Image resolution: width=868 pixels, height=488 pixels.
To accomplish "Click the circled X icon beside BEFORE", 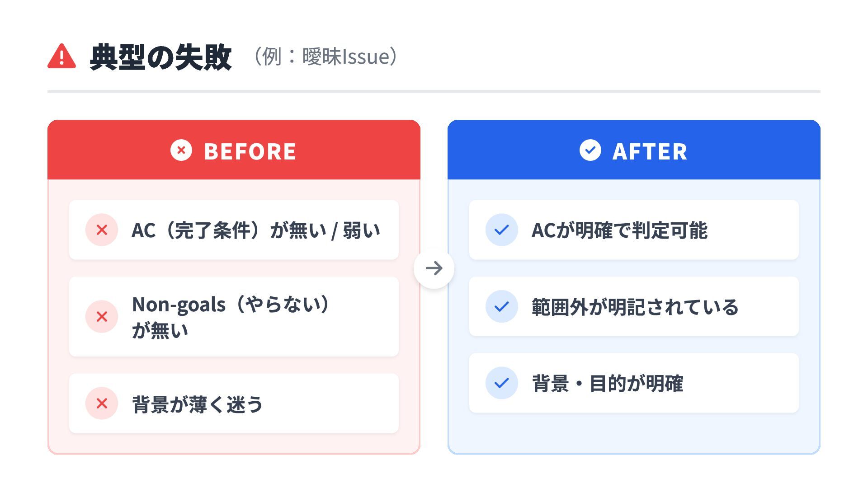I will pyautogui.click(x=181, y=150).
